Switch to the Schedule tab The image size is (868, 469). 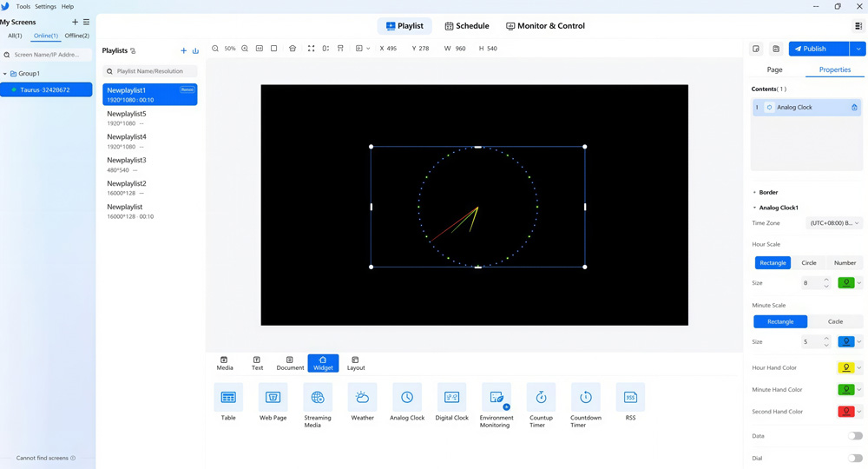pyautogui.click(x=467, y=26)
